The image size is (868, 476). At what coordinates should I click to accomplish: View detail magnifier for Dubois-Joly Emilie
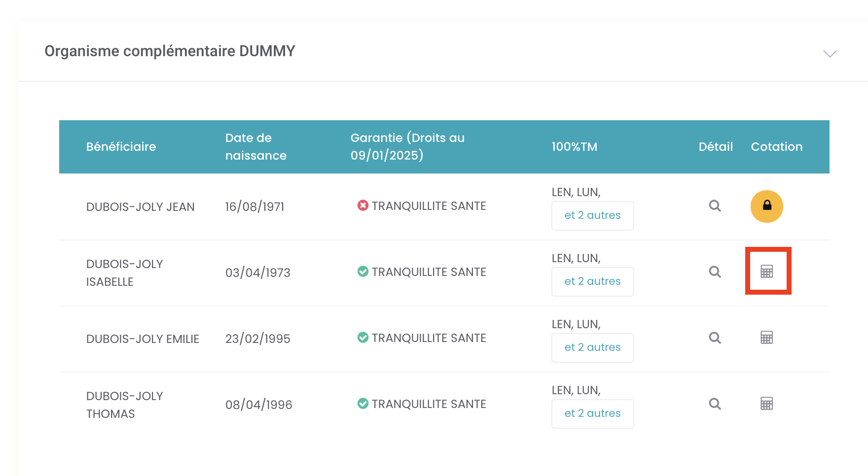715,338
